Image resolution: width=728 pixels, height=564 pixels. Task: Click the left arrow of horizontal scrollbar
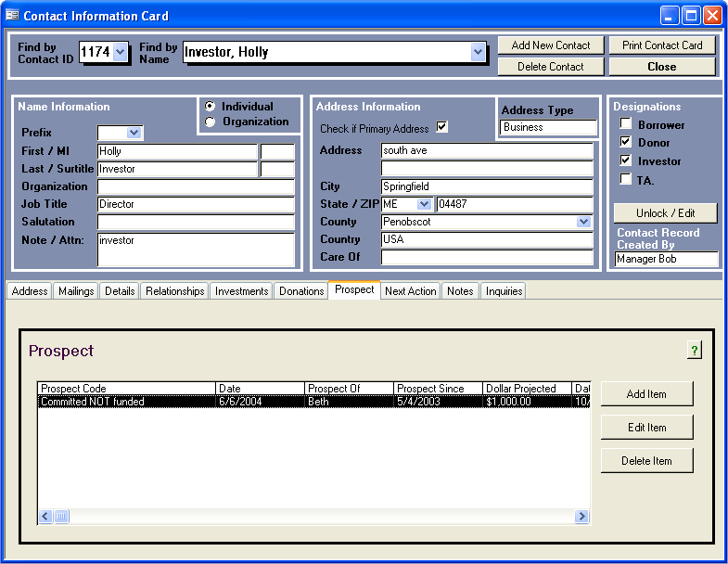[x=45, y=517]
